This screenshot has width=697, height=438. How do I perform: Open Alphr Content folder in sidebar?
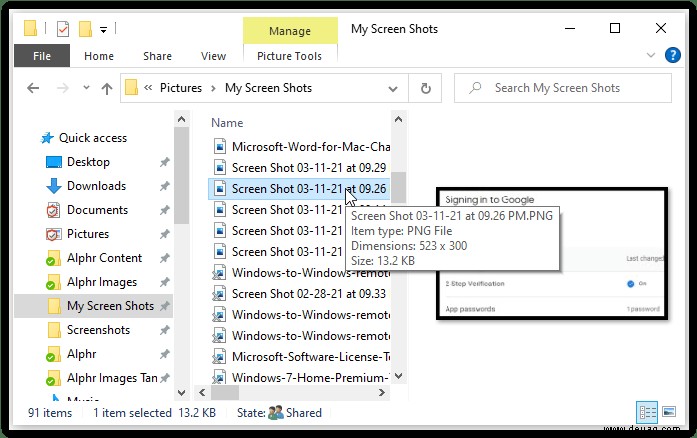point(104,258)
